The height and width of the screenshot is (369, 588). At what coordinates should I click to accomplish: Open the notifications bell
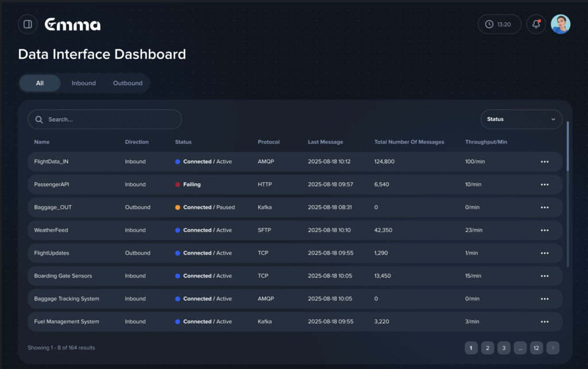tap(536, 24)
